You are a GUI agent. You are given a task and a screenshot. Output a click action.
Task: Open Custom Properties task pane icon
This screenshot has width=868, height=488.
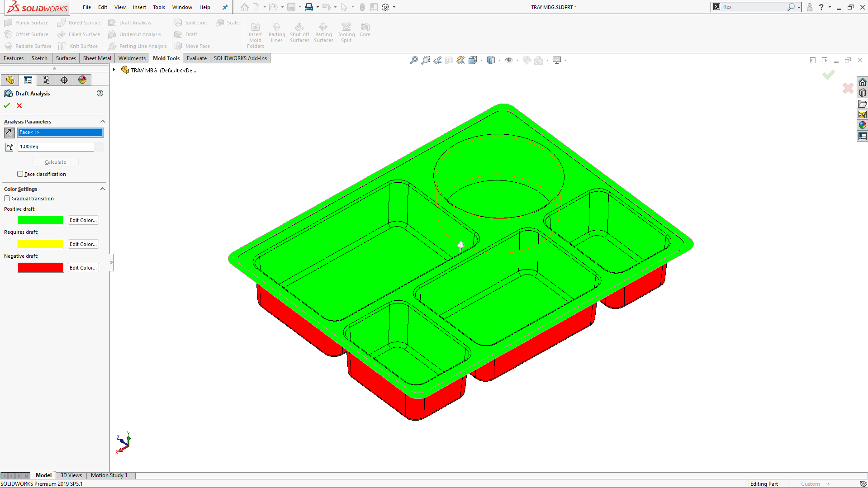point(863,136)
